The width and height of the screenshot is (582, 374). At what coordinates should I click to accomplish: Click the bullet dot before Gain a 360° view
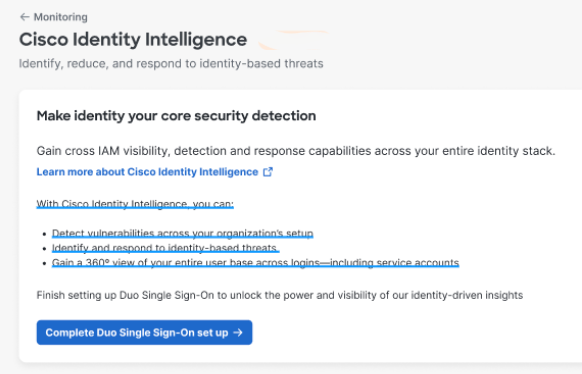click(x=45, y=263)
